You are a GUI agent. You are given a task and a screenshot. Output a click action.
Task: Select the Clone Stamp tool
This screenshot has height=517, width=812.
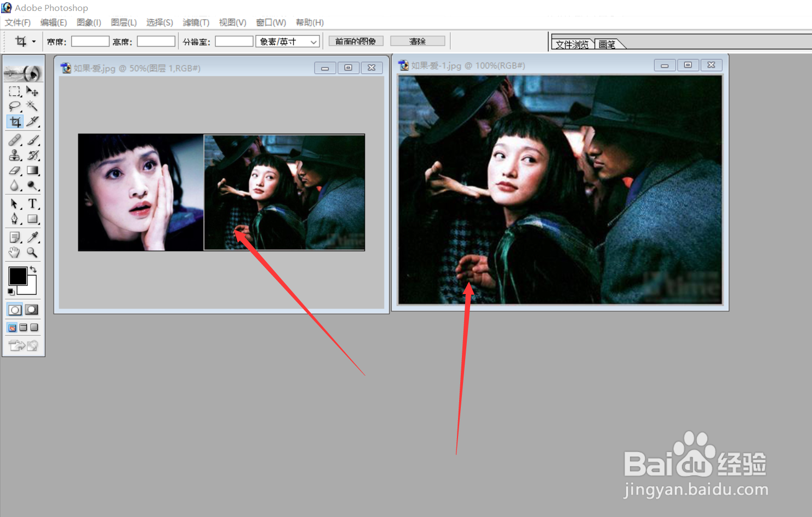click(x=15, y=156)
